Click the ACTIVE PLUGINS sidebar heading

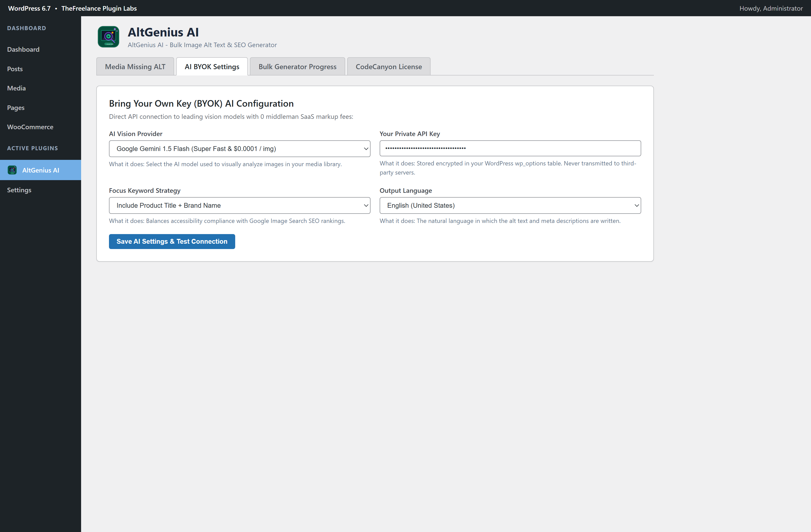[x=32, y=148]
